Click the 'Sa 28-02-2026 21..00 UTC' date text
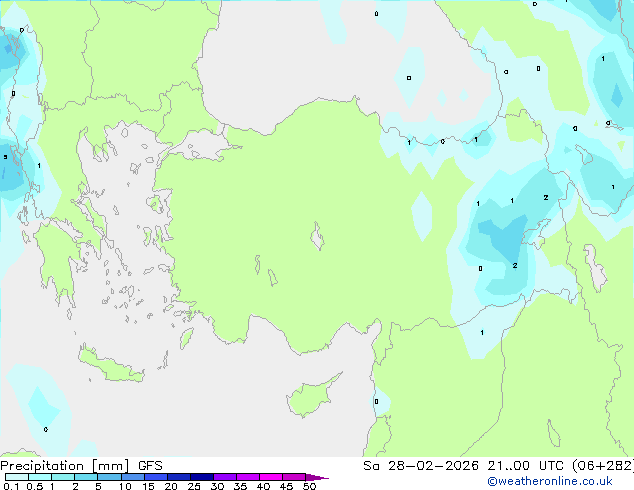The image size is (634, 490). click(463, 466)
